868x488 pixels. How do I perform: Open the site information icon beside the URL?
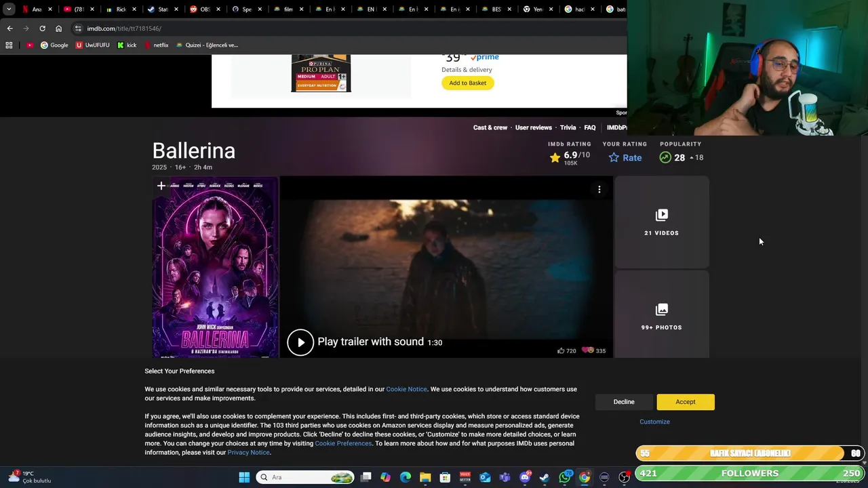(x=78, y=28)
